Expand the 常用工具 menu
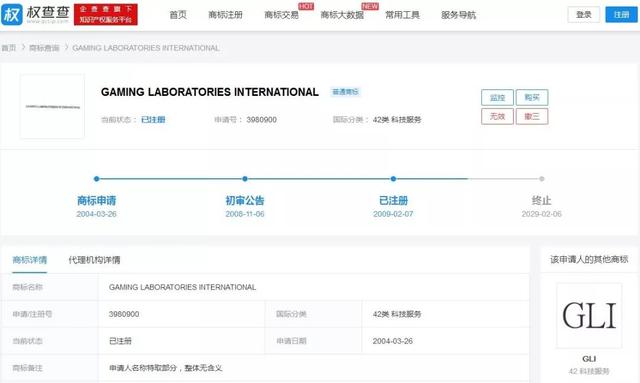The image size is (640, 383). 402,15
